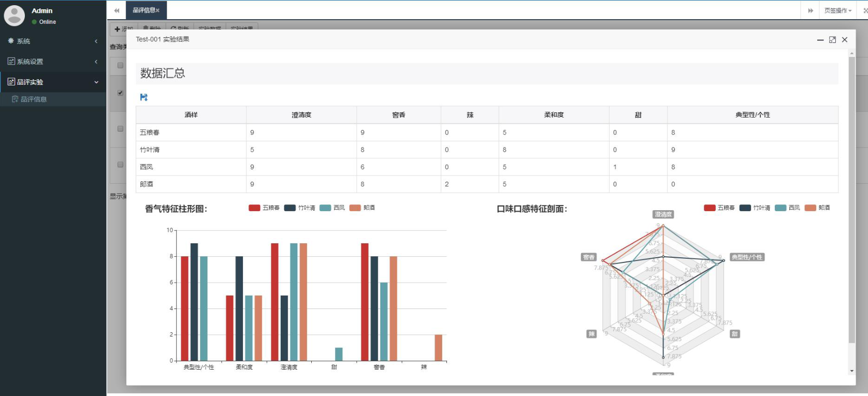Click the plus 添加 button behind the dialog
The height and width of the screenshot is (396, 868).
[123, 29]
